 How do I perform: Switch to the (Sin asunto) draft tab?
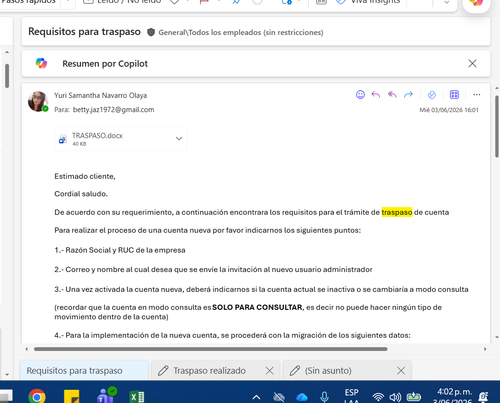tap(328, 371)
